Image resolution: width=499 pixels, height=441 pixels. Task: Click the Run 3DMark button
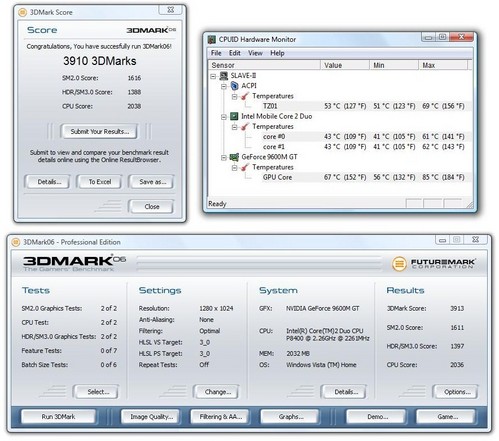58,417
